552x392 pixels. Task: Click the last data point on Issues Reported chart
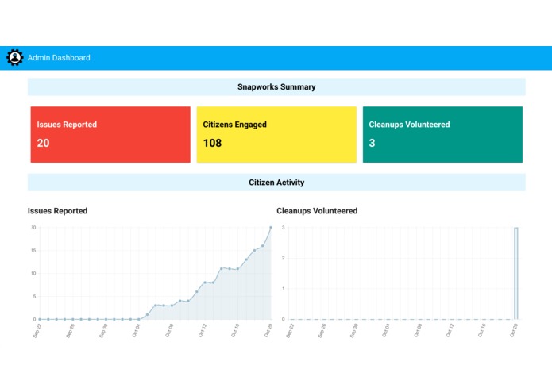click(x=271, y=228)
